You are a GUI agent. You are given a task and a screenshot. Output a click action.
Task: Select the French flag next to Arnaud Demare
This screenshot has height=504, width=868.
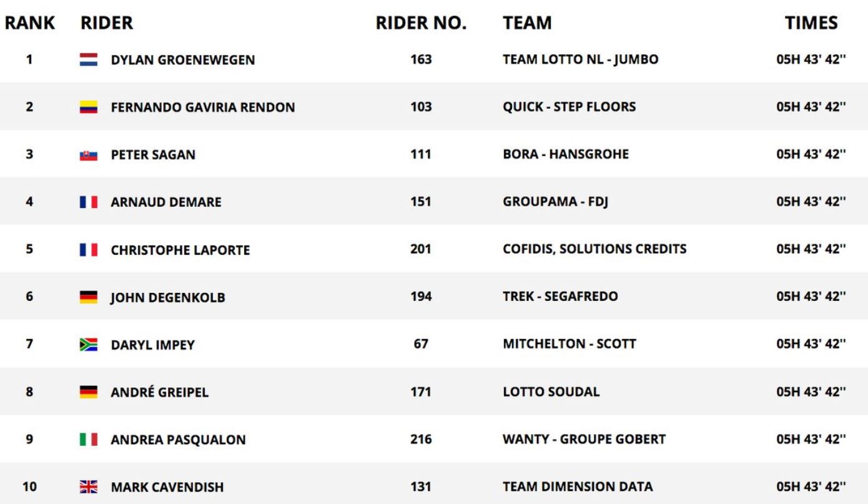89,202
